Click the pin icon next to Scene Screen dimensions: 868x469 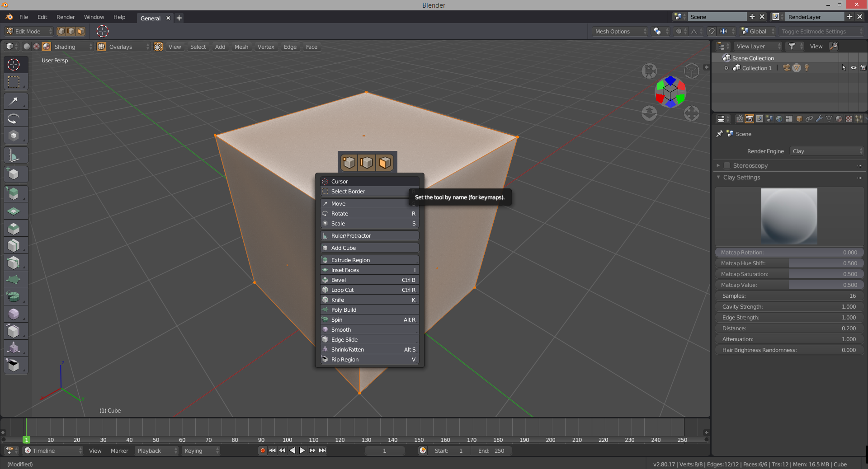[x=720, y=134]
